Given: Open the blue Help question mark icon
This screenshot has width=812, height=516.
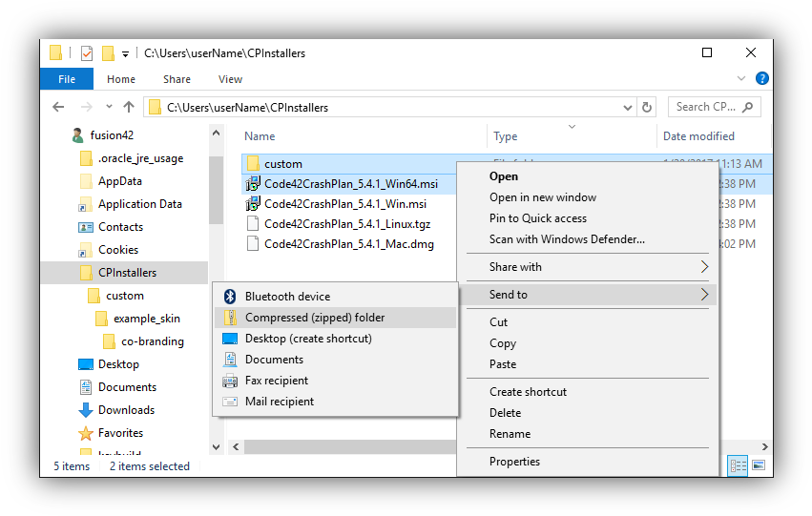Looking at the screenshot, I should pos(761,78).
